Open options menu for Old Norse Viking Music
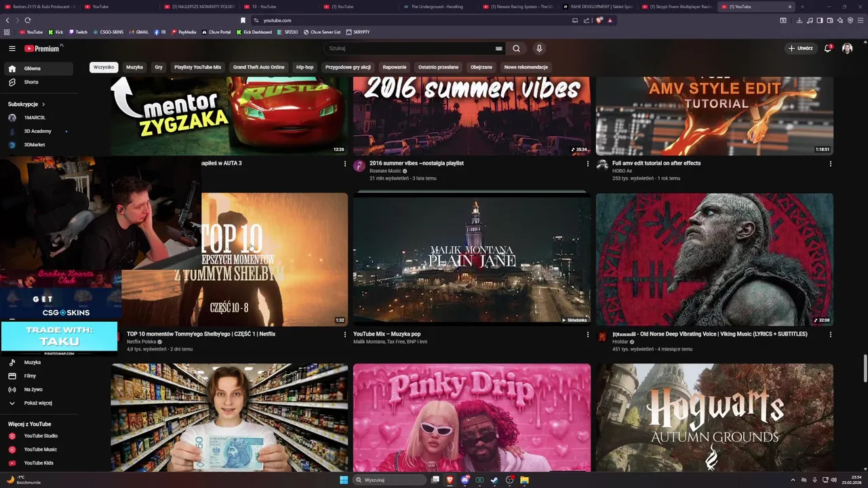Viewport: 868px width, 488px height. click(831, 334)
